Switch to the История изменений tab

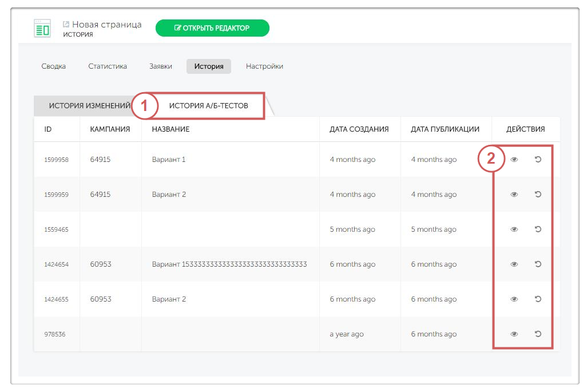coord(89,106)
